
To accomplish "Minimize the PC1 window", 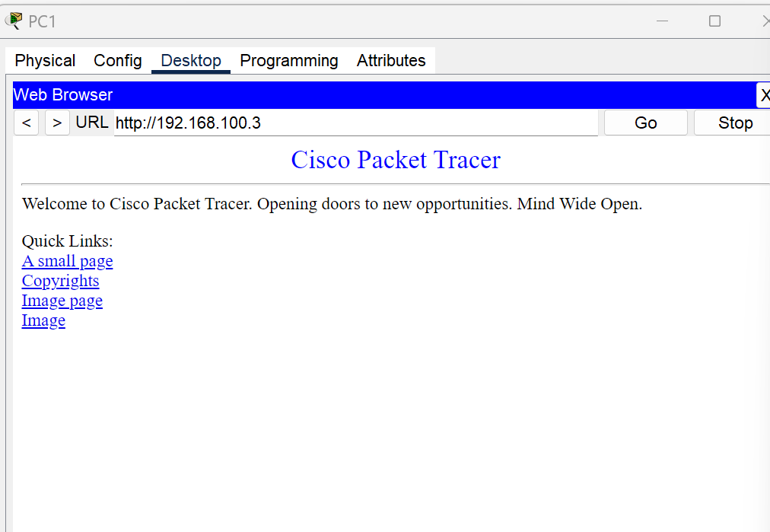I will point(663,21).
